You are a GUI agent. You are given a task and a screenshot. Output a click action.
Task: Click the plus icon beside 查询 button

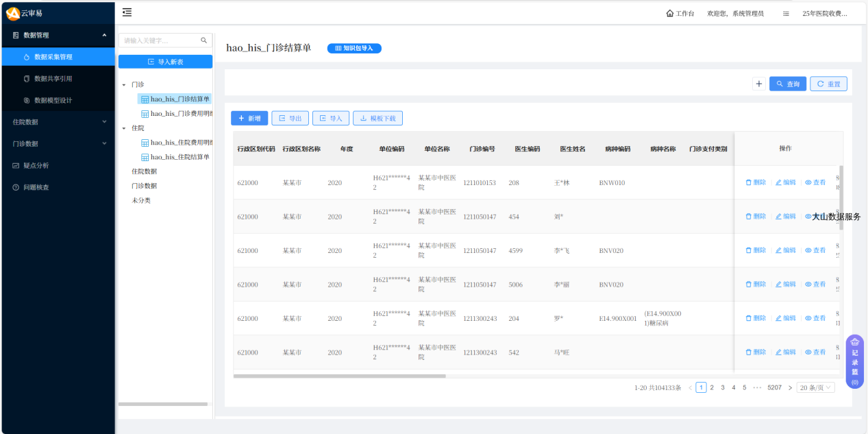[758, 84]
